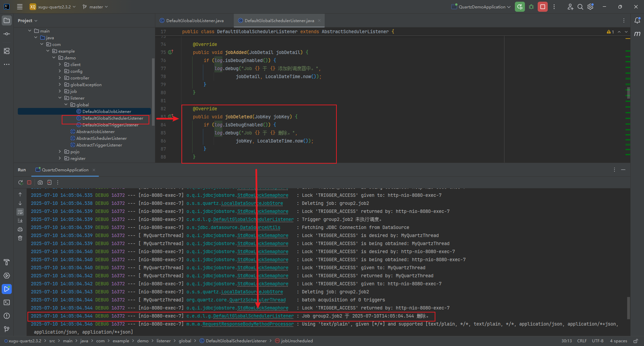Image resolution: width=644 pixels, height=346 pixels.
Task: Open the Search Everywhere magnifier icon
Action: point(580,7)
